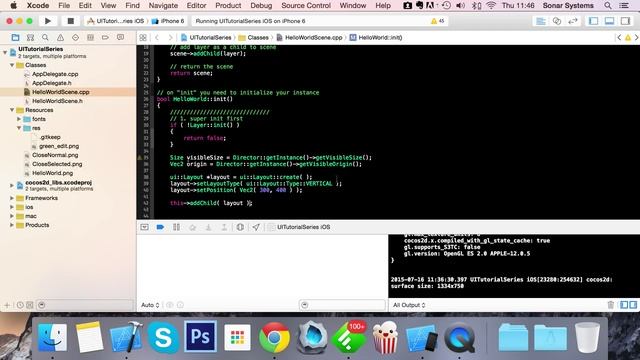Show only the console pane
This screenshot has width=640, height=360.
pos(633,305)
